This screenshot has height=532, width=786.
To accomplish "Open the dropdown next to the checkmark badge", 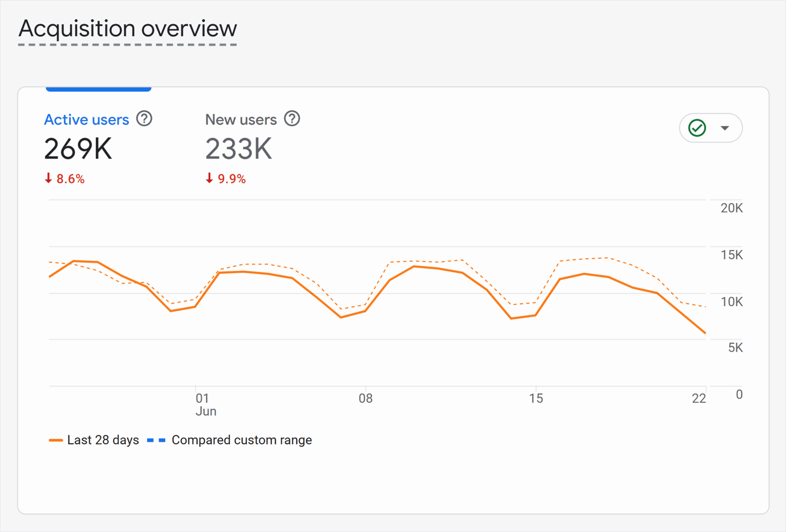I will 725,128.
